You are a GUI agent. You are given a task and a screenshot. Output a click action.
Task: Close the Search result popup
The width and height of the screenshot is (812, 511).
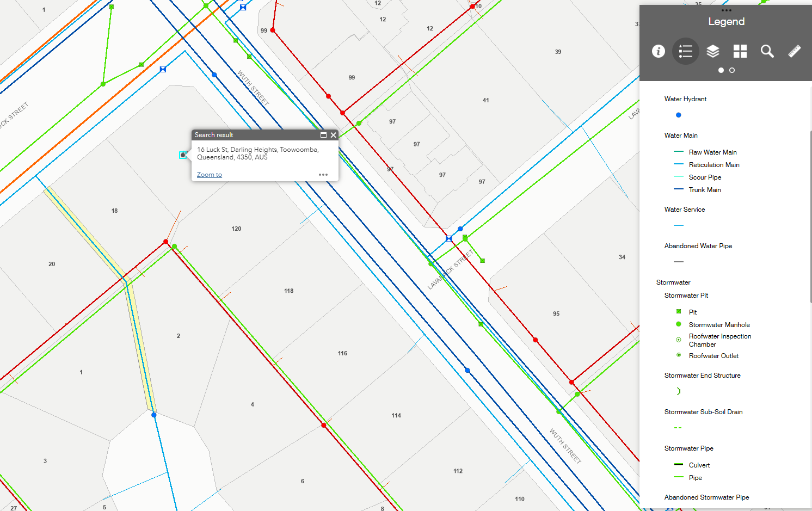pyautogui.click(x=334, y=135)
